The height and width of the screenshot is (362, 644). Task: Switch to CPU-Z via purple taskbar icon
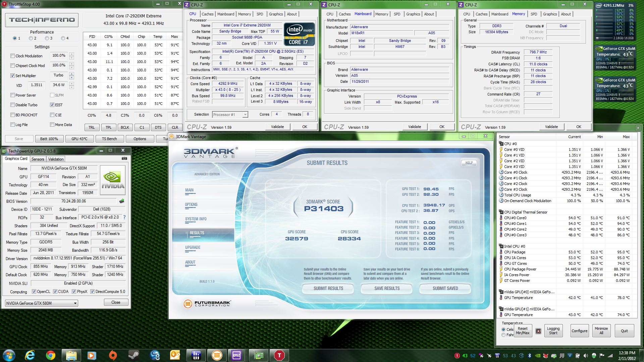point(236,355)
